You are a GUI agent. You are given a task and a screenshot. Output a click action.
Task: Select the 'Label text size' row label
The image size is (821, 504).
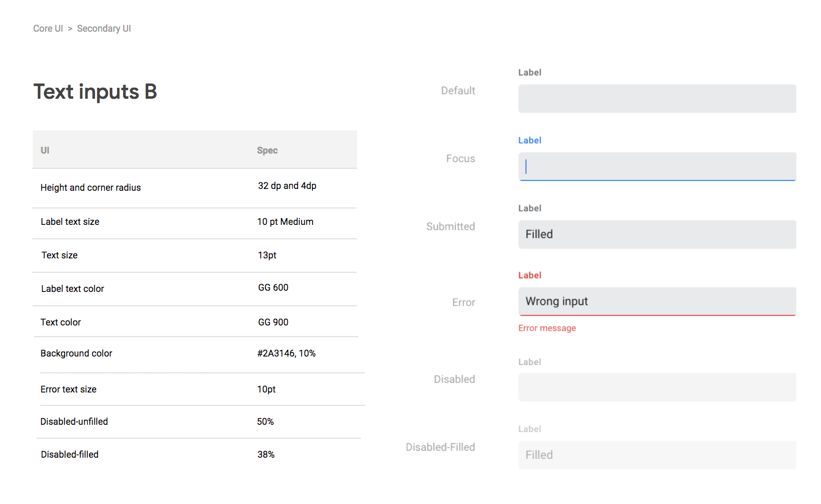[x=70, y=222]
